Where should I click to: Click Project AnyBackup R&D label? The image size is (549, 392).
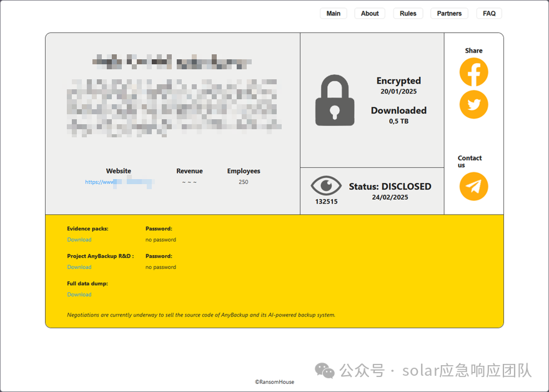[x=100, y=256]
